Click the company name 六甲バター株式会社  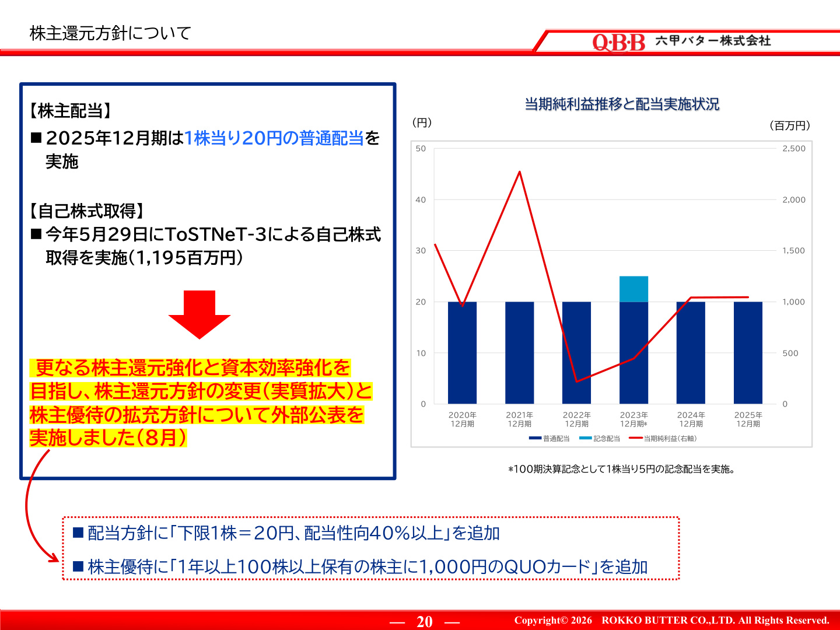tap(713, 40)
